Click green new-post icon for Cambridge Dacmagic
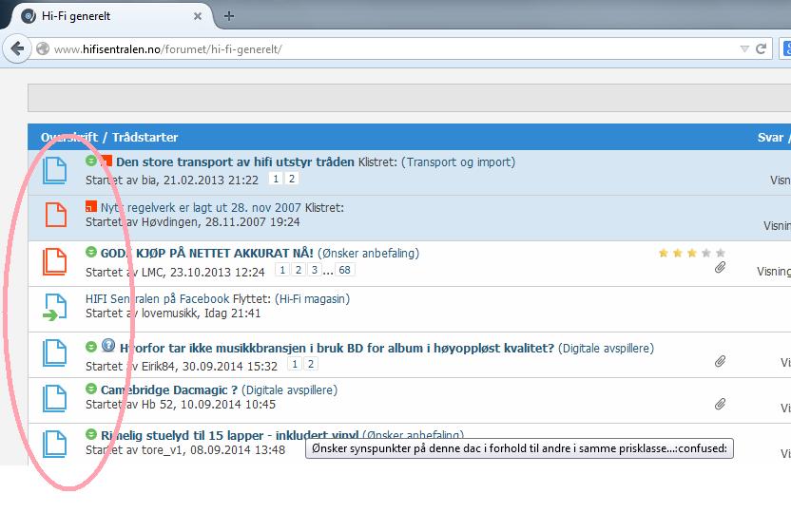The image size is (791, 532). 91,389
